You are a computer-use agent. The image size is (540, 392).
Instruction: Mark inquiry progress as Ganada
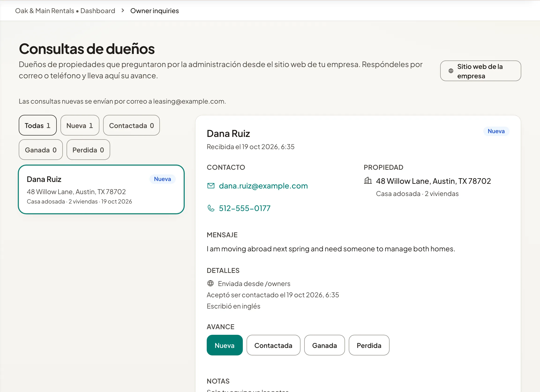[324, 345]
